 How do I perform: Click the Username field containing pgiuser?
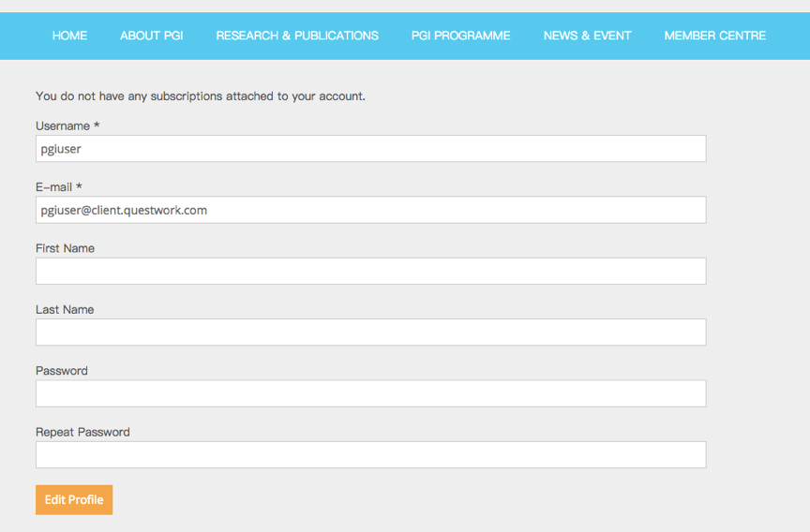370,149
